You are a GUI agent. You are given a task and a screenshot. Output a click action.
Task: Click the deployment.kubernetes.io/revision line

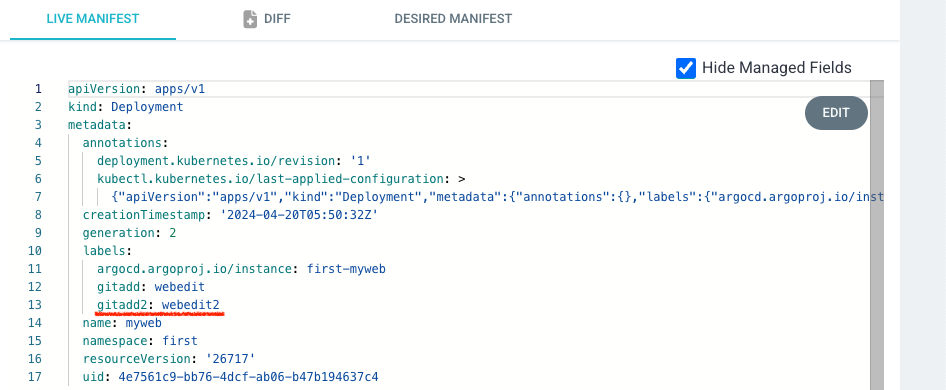point(233,161)
